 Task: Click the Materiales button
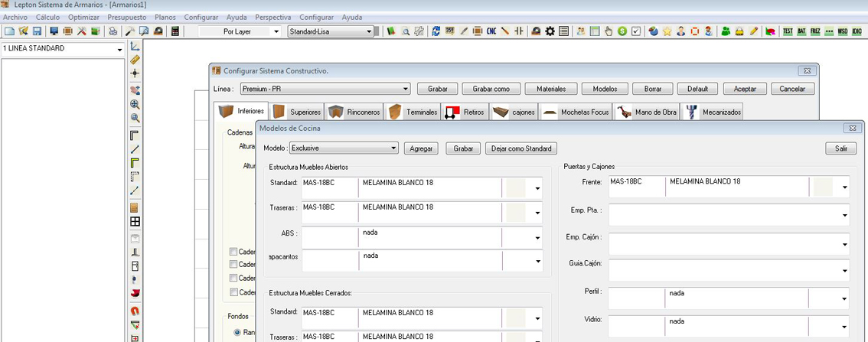pos(551,89)
